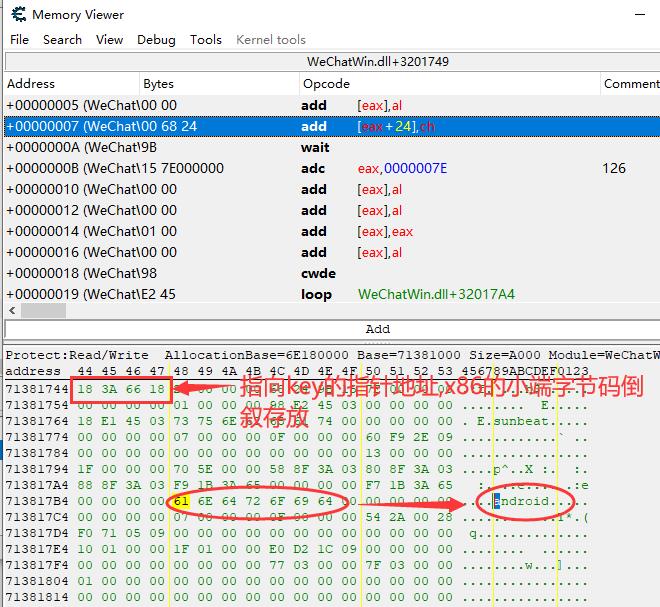Open the File menu

[19, 40]
